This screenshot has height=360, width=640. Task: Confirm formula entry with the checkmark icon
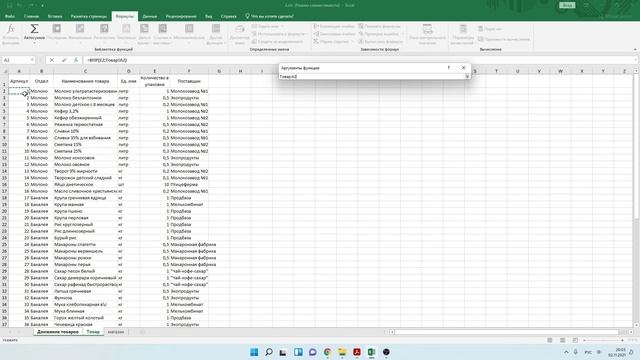(64, 60)
